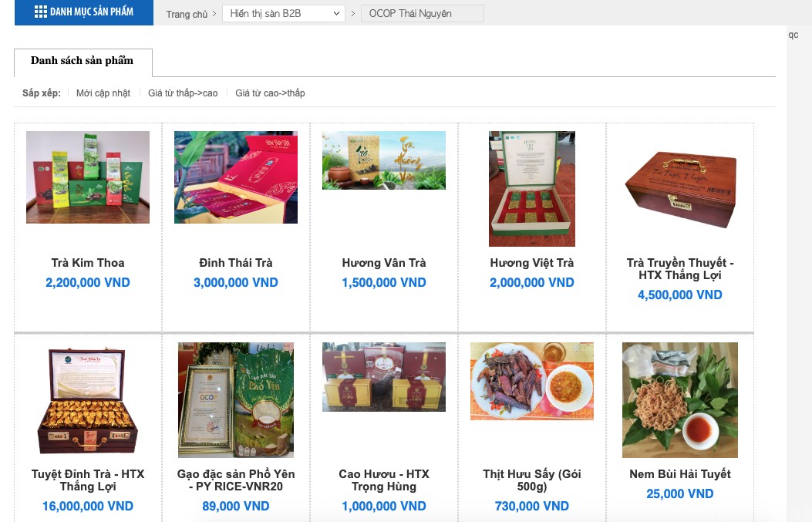Click Nem Bùi Hải Tuyết product title

(680, 473)
